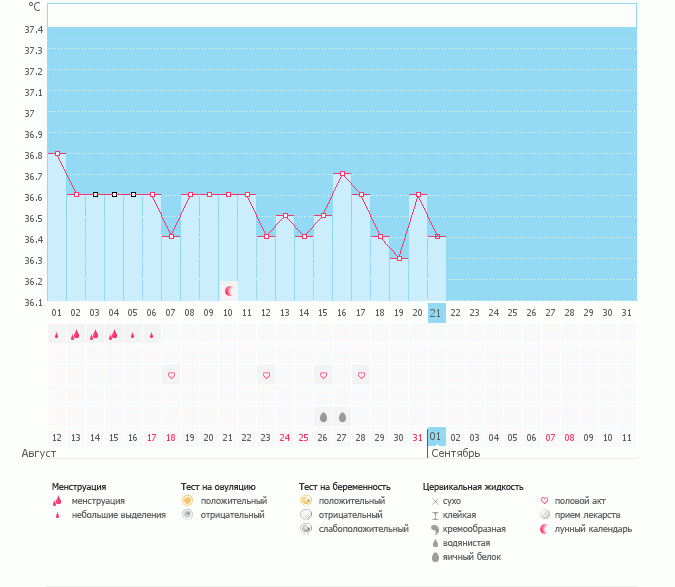Select the heart icon on cycle day 12
675x587 pixels.
click(x=266, y=375)
